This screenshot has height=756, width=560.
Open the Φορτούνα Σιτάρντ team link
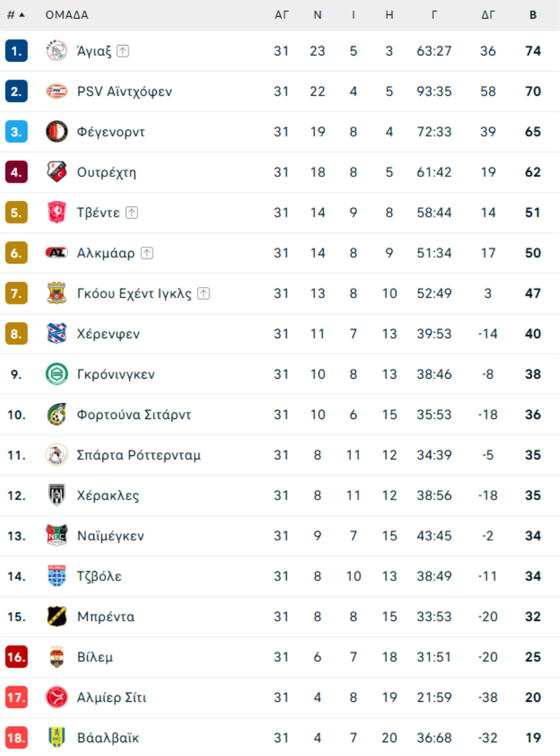[134, 415]
